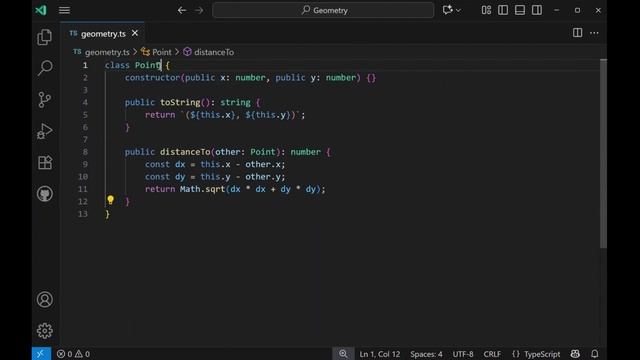640x360 pixels.
Task: Change file encoding UTF-8
Action: pyautogui.click(x=463, y=354)
